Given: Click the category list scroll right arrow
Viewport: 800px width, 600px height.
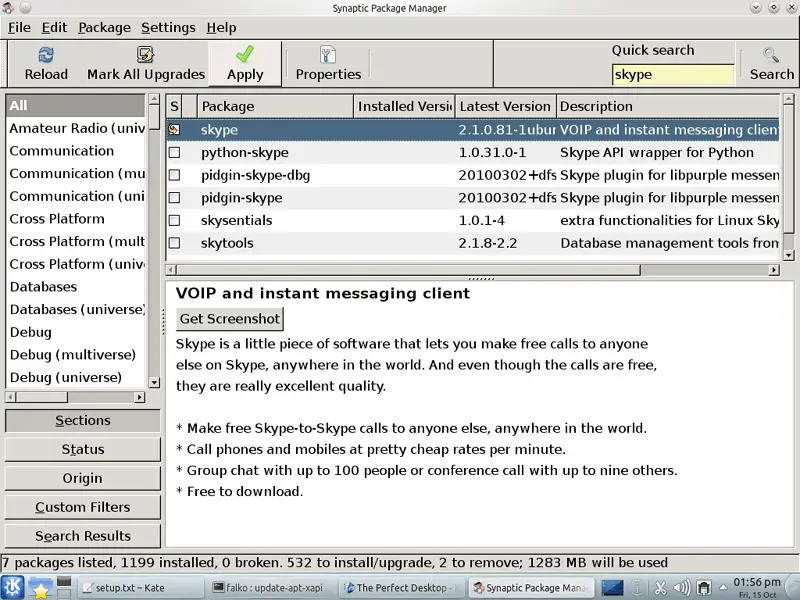Looking at the screenshot, I should [x=139, y=397].
